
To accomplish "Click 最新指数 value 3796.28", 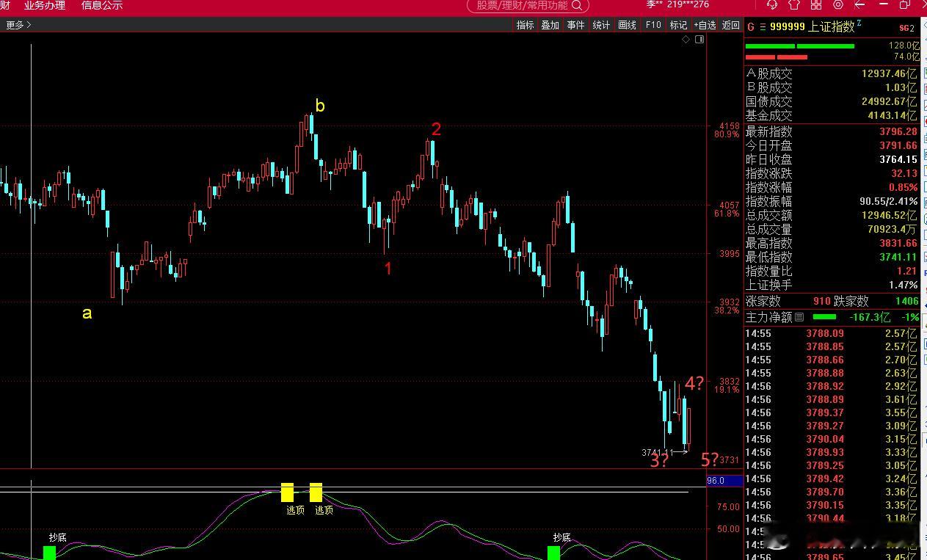I will 898,131.
